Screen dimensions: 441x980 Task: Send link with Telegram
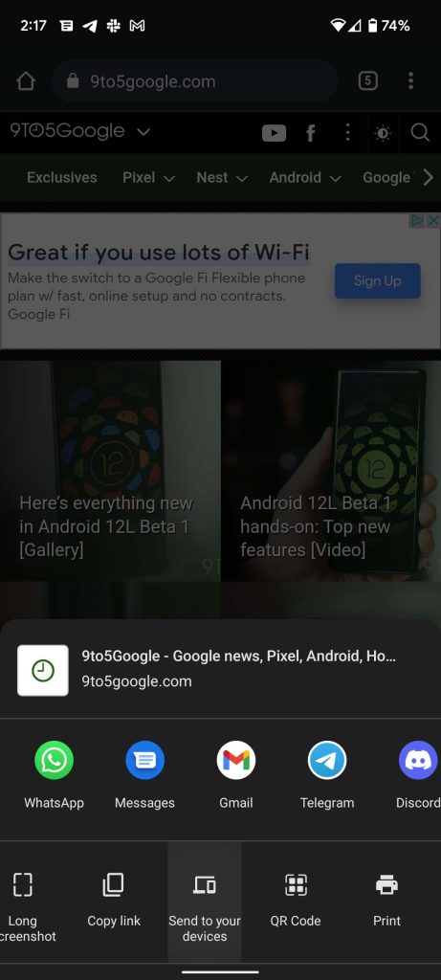(327, 760)
